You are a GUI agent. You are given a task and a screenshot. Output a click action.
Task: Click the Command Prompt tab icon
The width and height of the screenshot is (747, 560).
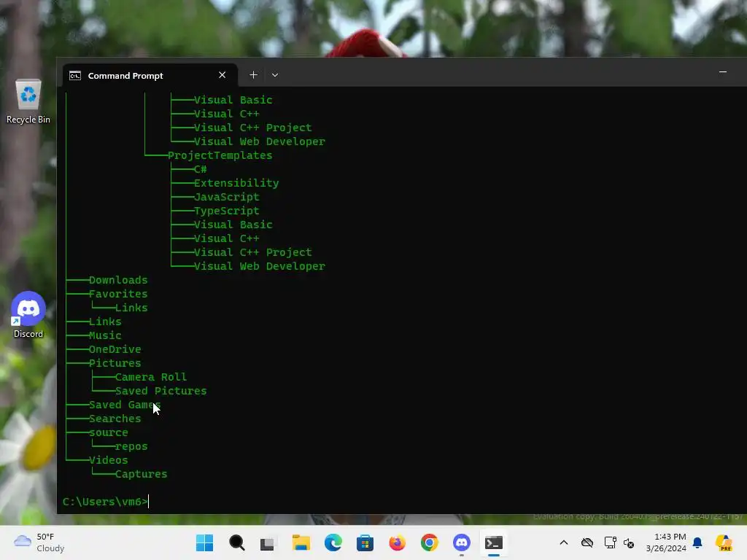click(x=75, y=76)
